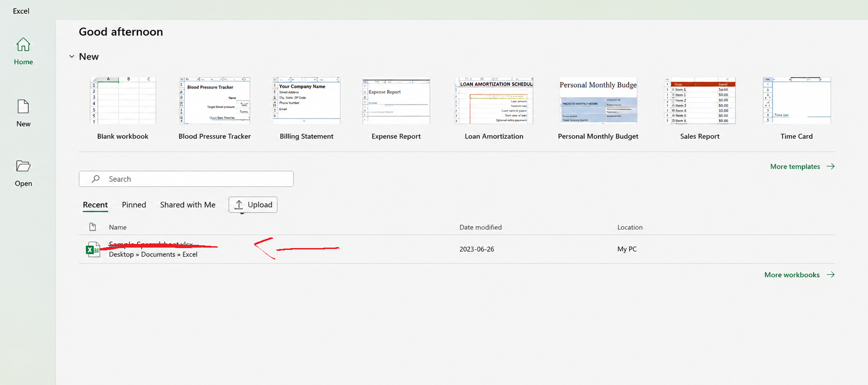Click the Desktop » Documents » Excel path

point(153,255)
